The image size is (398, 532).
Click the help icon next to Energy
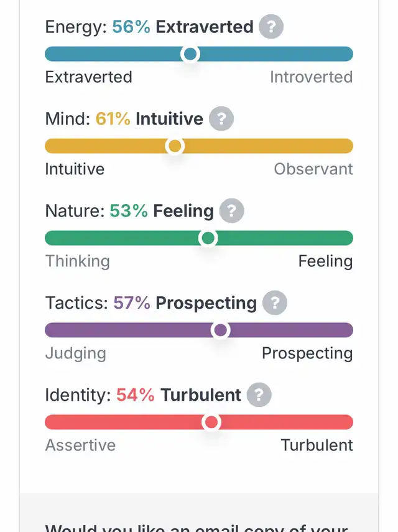tap(271, 27)
